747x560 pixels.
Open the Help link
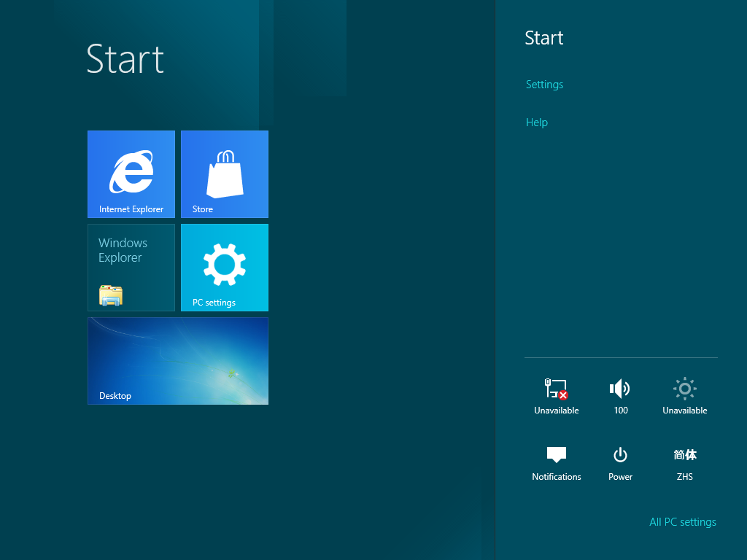tap(536, 122)
